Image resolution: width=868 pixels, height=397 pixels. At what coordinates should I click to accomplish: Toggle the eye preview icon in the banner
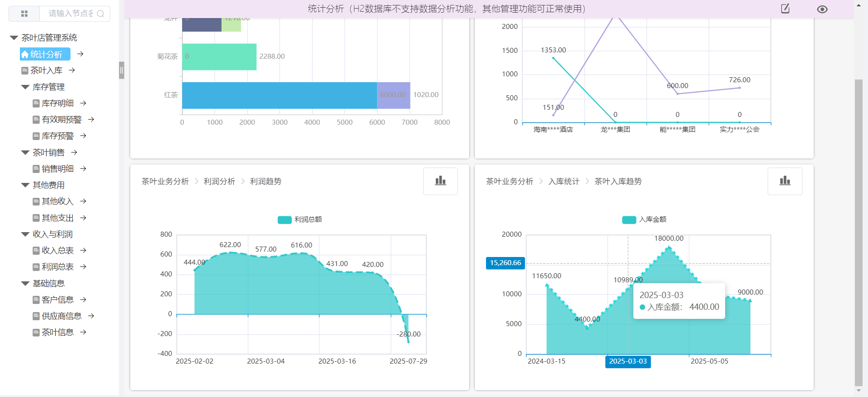pyautogui.click(x=822, y=9)
